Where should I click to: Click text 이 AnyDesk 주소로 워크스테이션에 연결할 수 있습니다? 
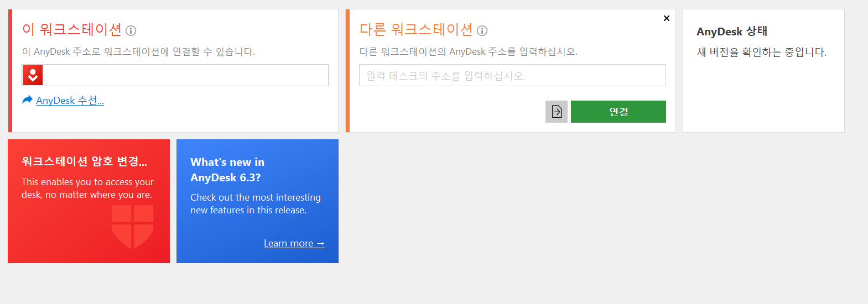[139, 51]
